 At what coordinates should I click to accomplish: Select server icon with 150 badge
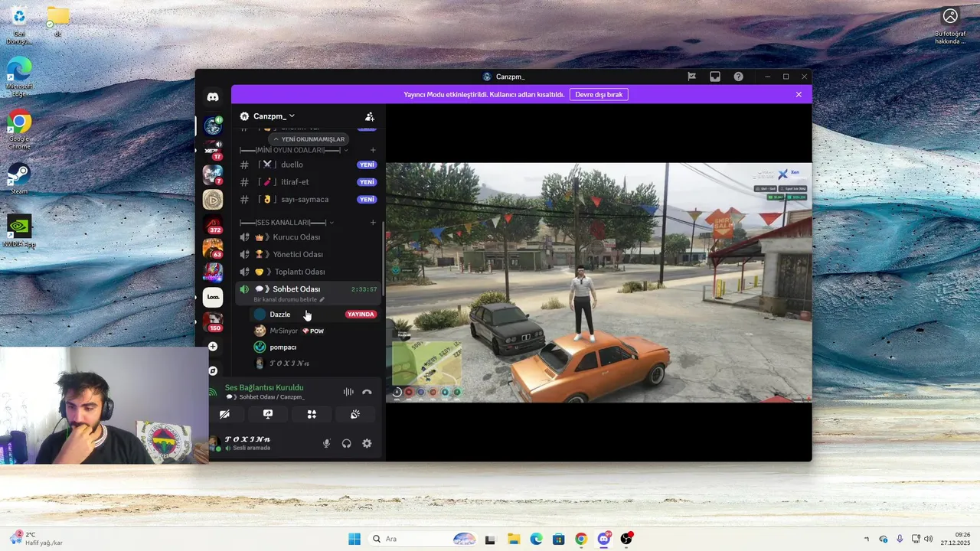point(213,321)
